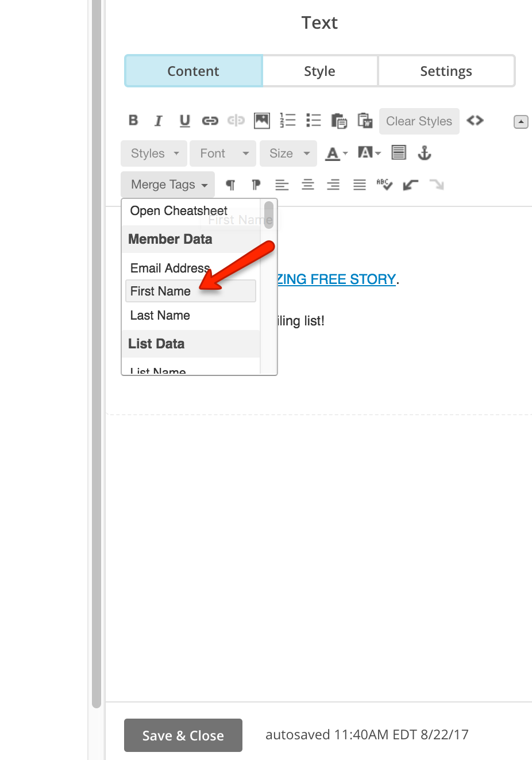Open the FREE STORY hyperlink

(337, 279)
